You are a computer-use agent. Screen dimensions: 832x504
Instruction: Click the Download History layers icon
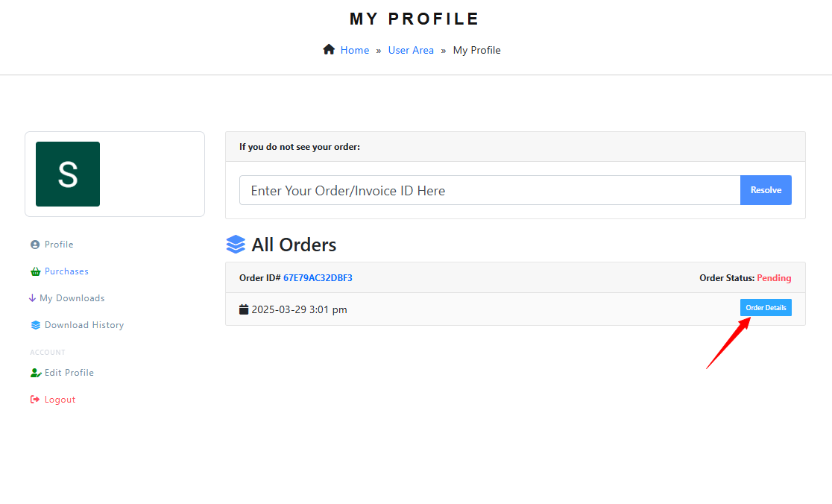point(35,325)
